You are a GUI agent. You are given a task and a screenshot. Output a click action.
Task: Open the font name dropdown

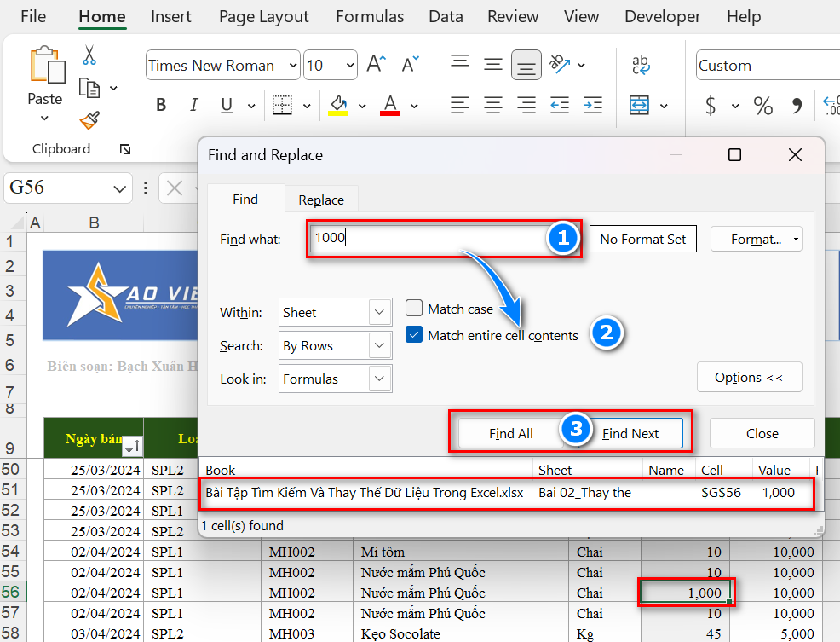click(293, 66)
